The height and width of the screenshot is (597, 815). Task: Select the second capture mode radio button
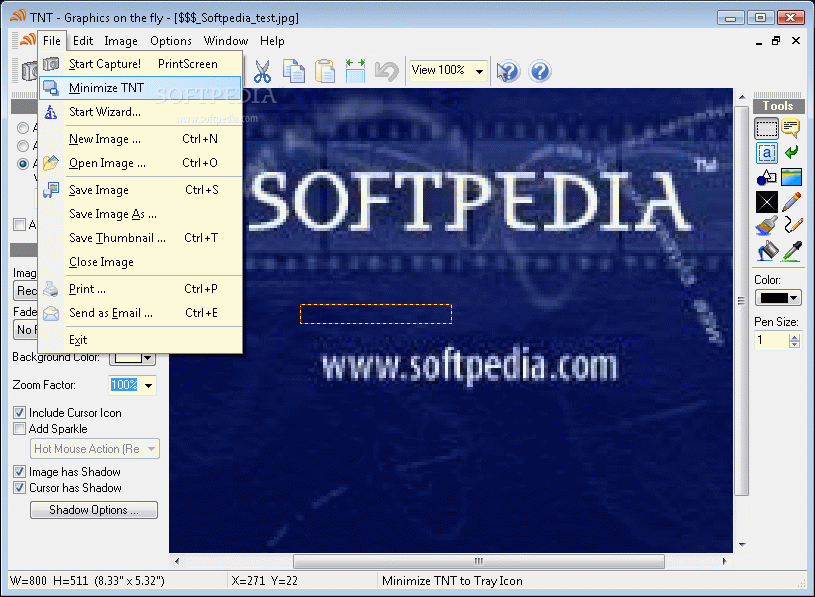point(23,146)
